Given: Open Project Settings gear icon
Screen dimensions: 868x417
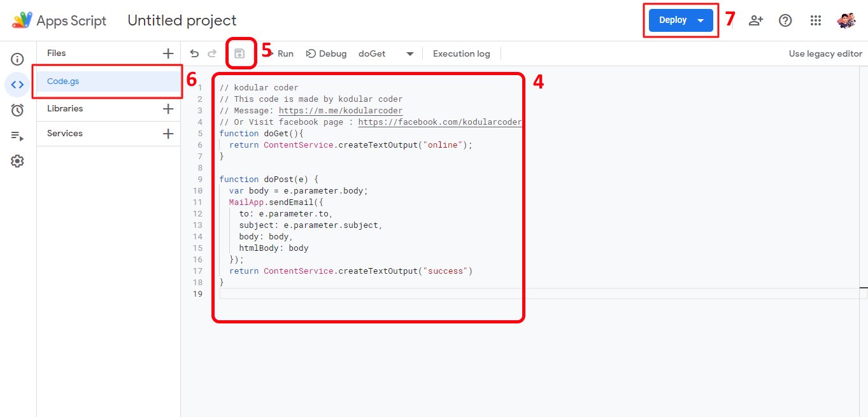Looking at the screenshot, I should (17, 161).
